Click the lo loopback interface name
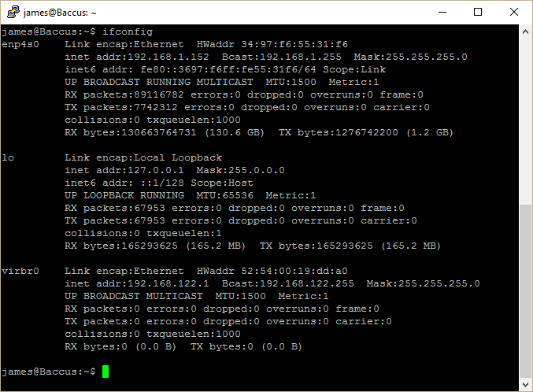 [x=8, y=157]
